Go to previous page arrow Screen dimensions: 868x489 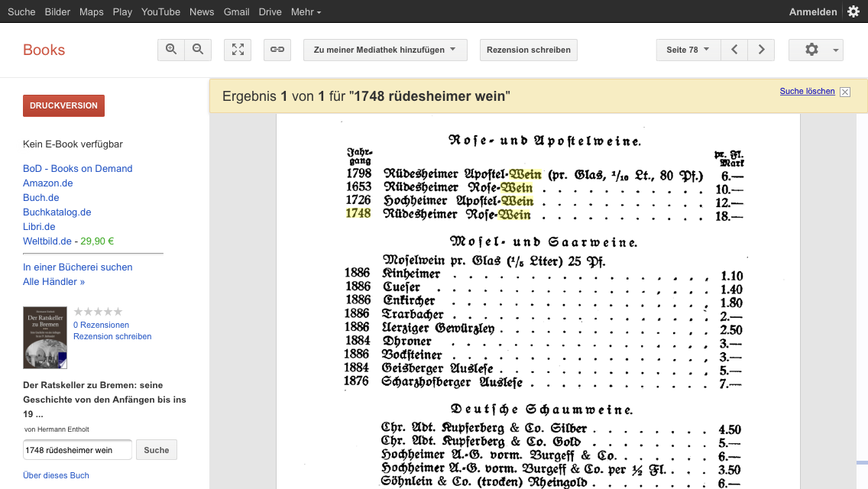(x=734, y=50)
